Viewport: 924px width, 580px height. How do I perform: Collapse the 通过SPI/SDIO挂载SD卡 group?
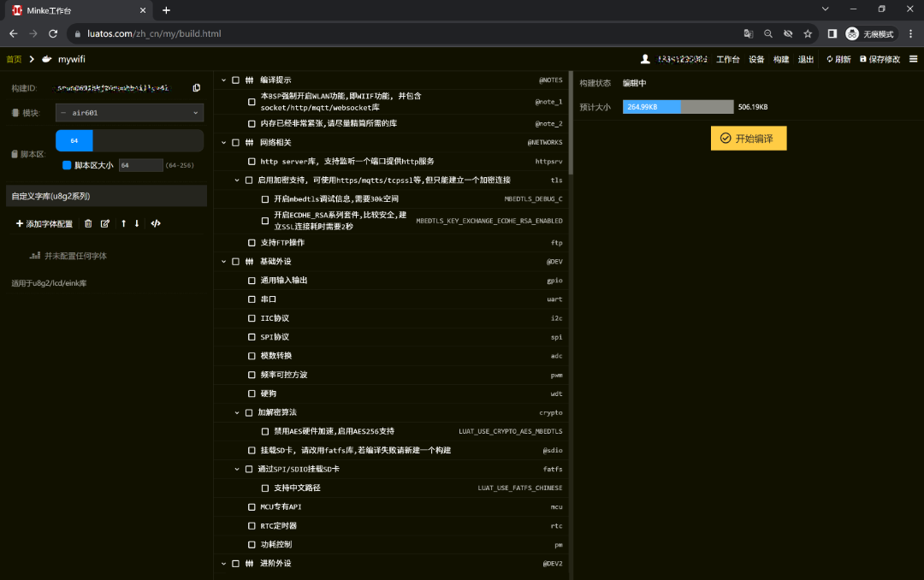coord(237,469)
